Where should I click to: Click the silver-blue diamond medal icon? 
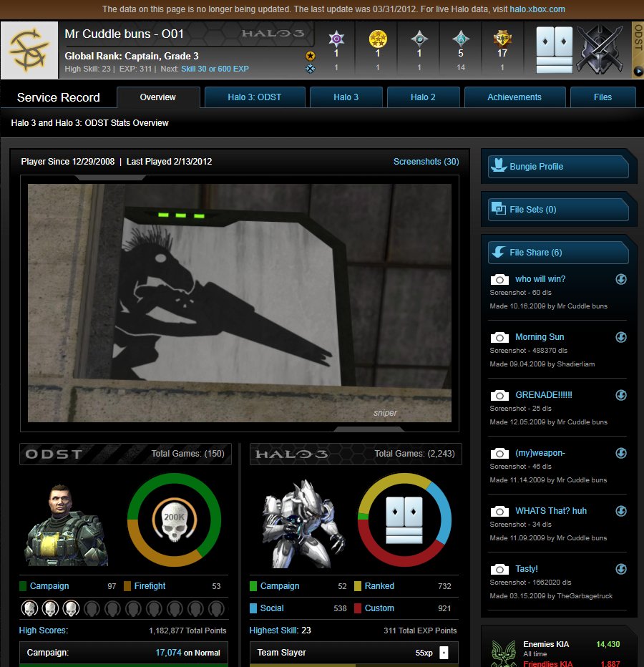point(419,39)
